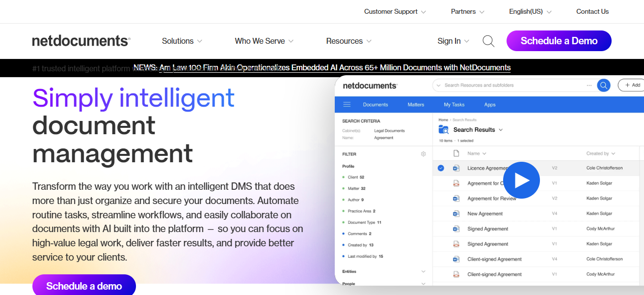Switch to the Documents tab in the preview
644x295 pixels.
coord(376,105)
